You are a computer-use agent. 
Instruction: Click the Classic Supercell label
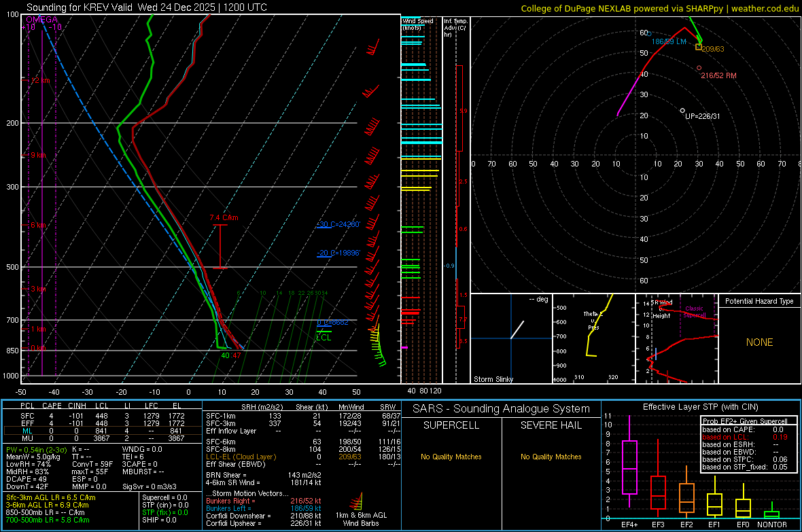(694, 312)
